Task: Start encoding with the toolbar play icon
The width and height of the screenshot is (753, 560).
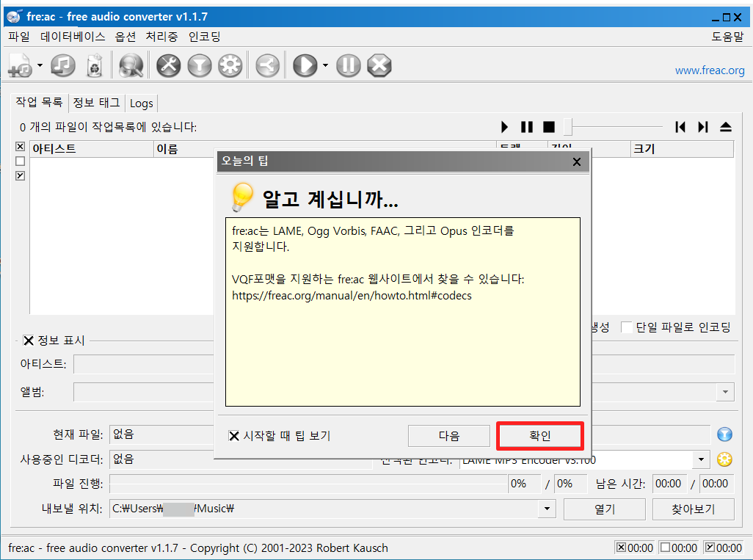Action: 305,65
